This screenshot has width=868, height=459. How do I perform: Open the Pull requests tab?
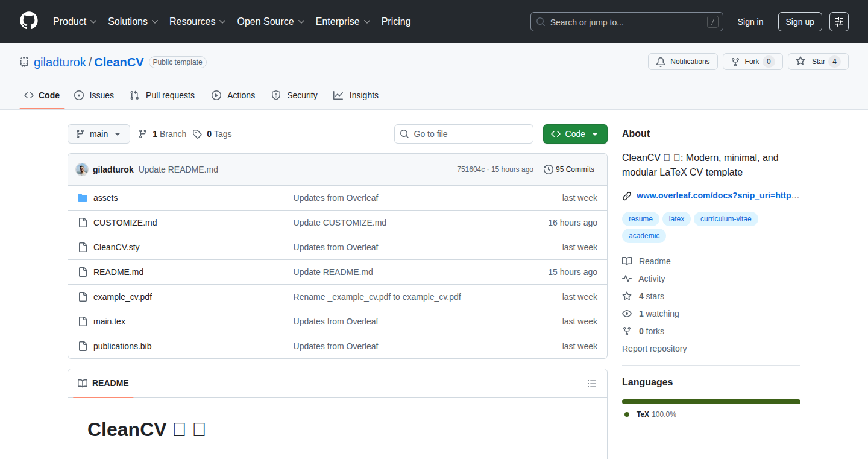(x=162, y=95)
